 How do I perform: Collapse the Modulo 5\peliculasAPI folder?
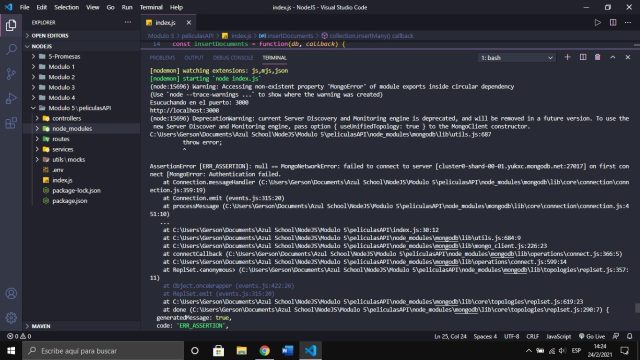pyautogui.click(x=82, y=108)
